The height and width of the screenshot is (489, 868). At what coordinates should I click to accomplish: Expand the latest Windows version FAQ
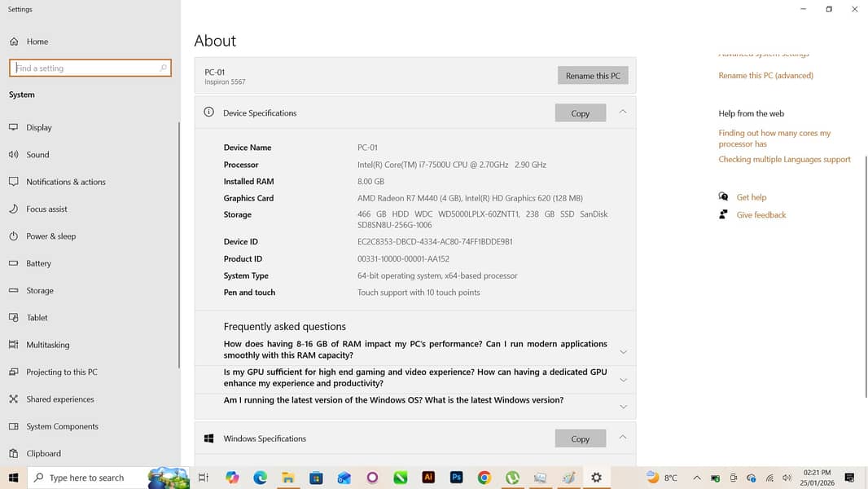tap(623, 406)
